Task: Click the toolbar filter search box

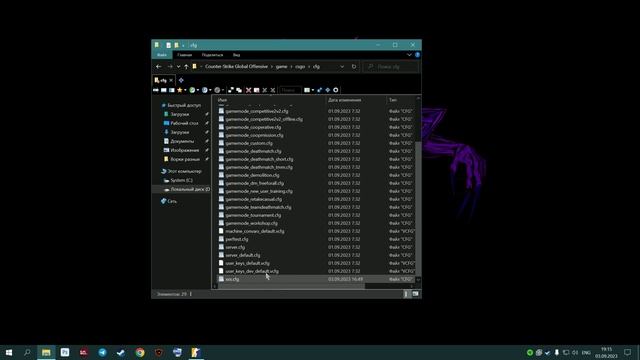Action: click(290, 90)
